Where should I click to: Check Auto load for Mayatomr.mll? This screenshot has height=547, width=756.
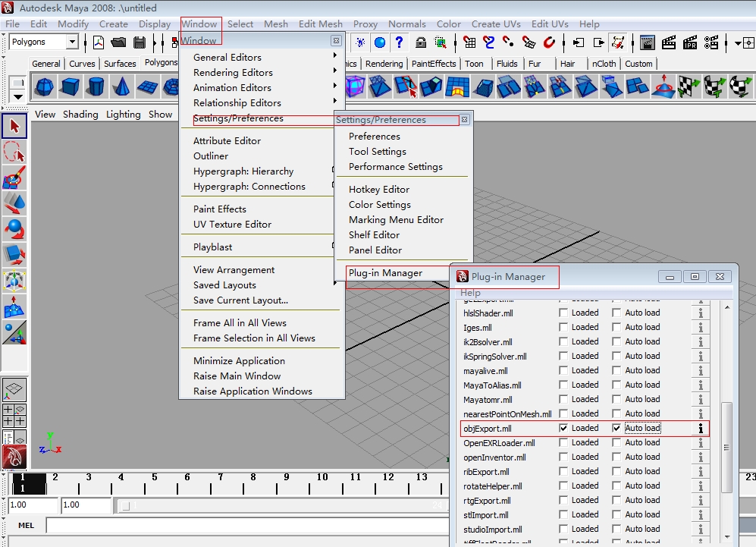pyautogui.click(x=616, y=399)
